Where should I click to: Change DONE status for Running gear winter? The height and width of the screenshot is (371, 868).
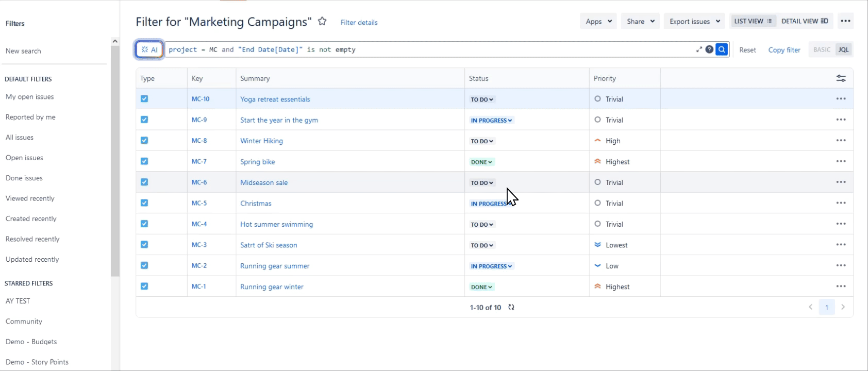pyautogui.click(x=482, y=287)
